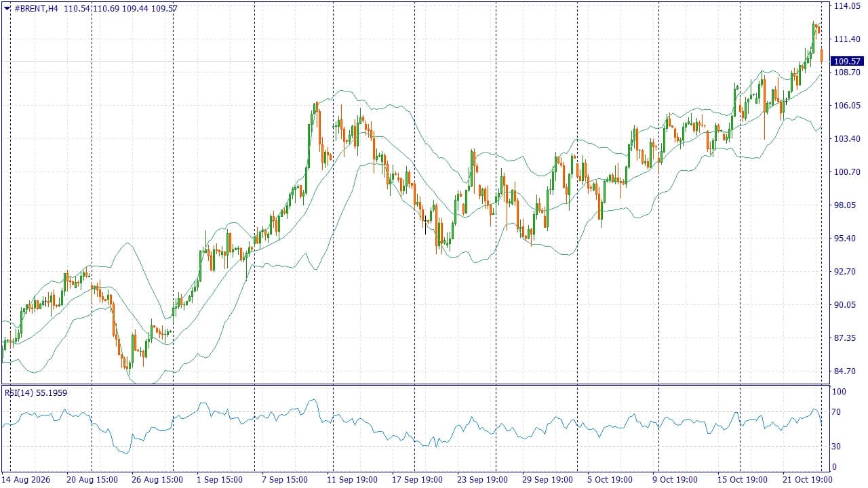Viewport: 868px width, 488px height.
Task: Click the high value 110.69 in the header
Action: coord(106,8)
